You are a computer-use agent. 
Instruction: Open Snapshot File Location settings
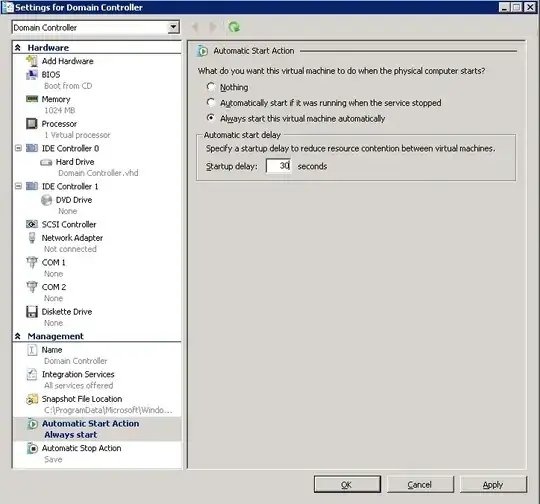click(82, 399)
